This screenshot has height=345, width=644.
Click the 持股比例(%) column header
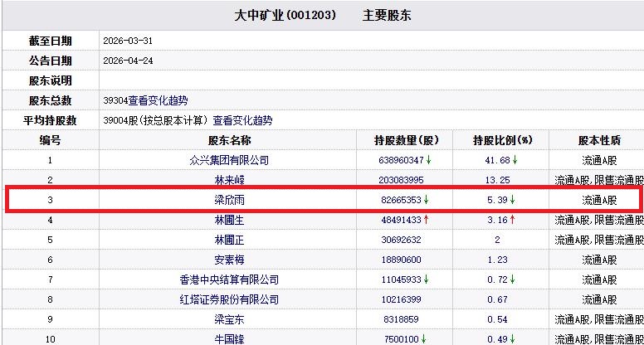point(501,140)
